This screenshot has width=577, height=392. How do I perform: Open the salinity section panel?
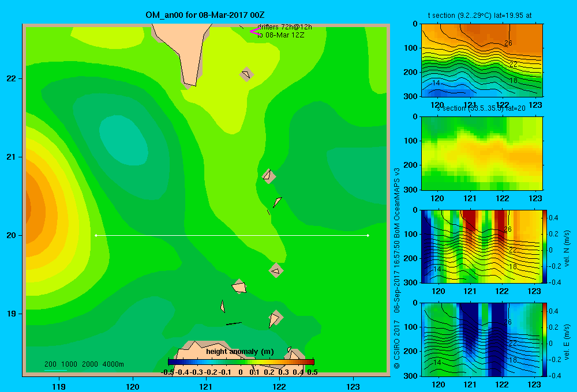point(482,153)
